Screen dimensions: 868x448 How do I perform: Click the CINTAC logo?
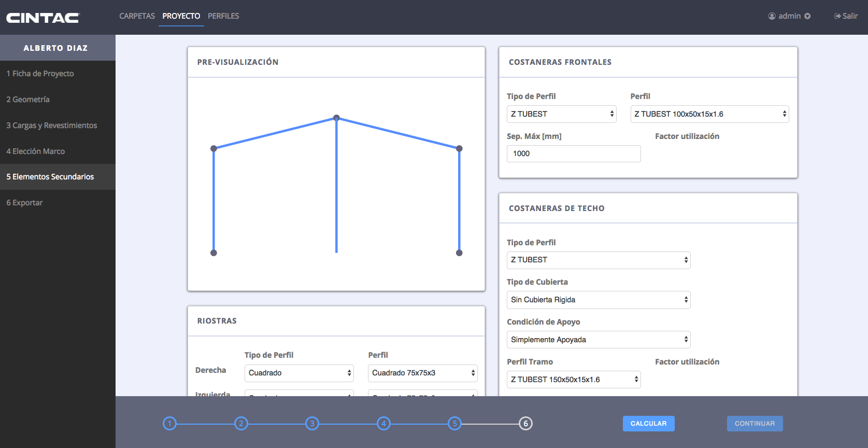(42, 18)
